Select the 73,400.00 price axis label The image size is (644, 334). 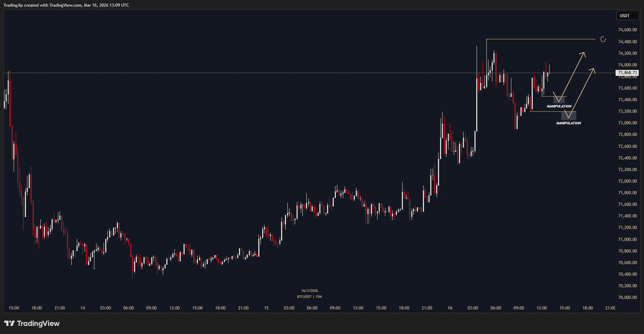[x=627, y=100]
